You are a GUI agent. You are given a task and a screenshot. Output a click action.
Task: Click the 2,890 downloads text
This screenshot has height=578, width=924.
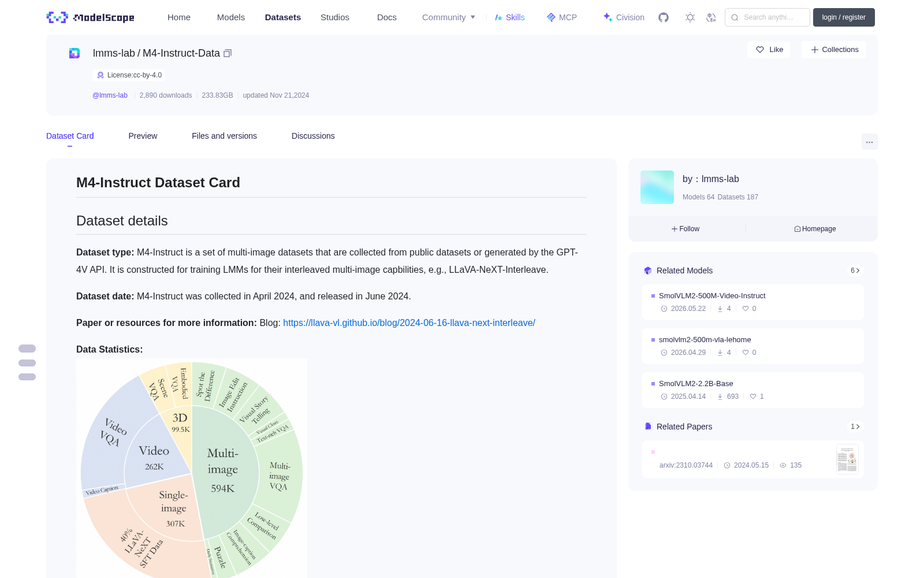[x=166, y=95]
